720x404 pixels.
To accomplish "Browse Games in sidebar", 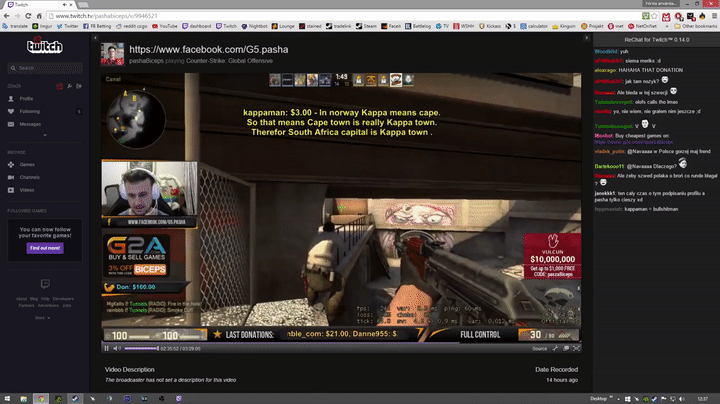I will click(21, 164).
